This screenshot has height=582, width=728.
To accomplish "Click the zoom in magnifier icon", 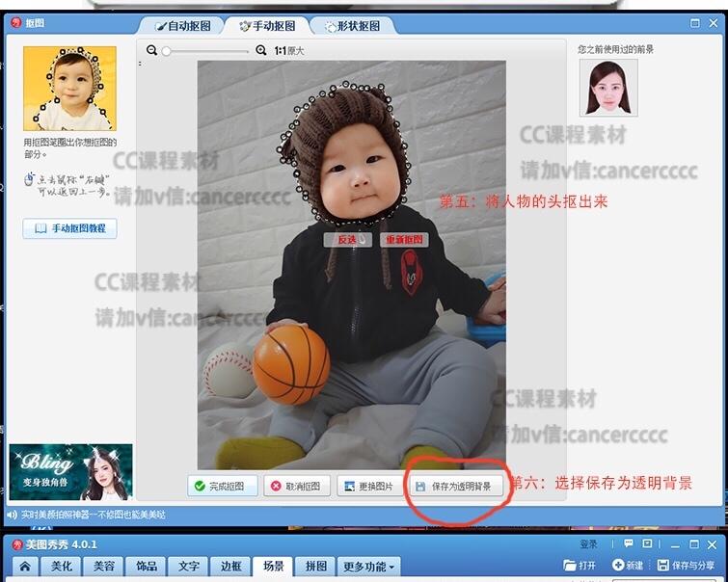I will click(261, 50).
